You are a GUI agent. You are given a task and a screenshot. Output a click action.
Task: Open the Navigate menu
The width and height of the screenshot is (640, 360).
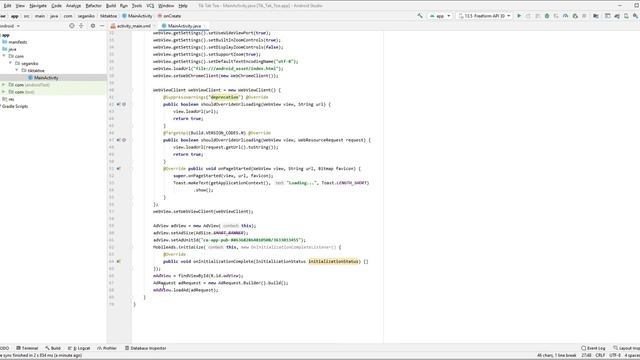(38, 6)
